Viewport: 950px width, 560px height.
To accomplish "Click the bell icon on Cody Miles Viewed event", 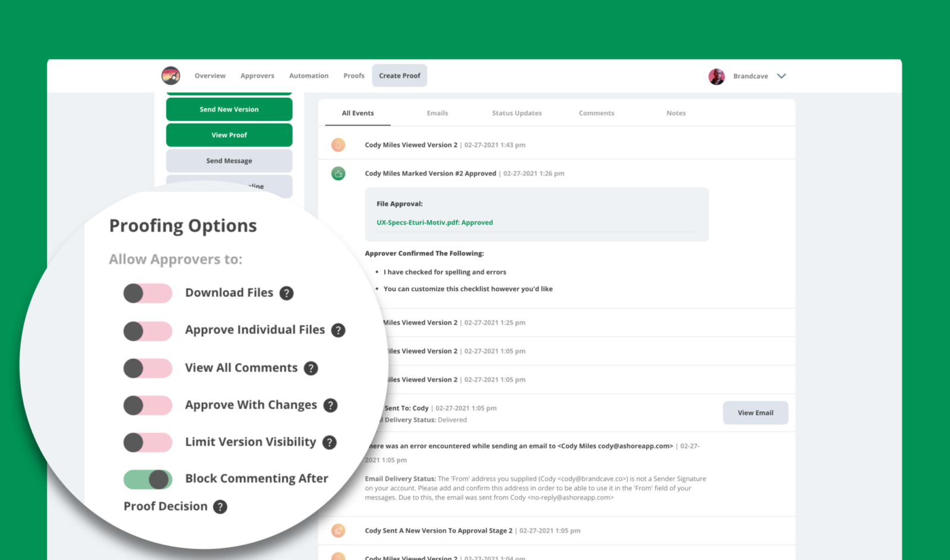I will click(338, 144).
